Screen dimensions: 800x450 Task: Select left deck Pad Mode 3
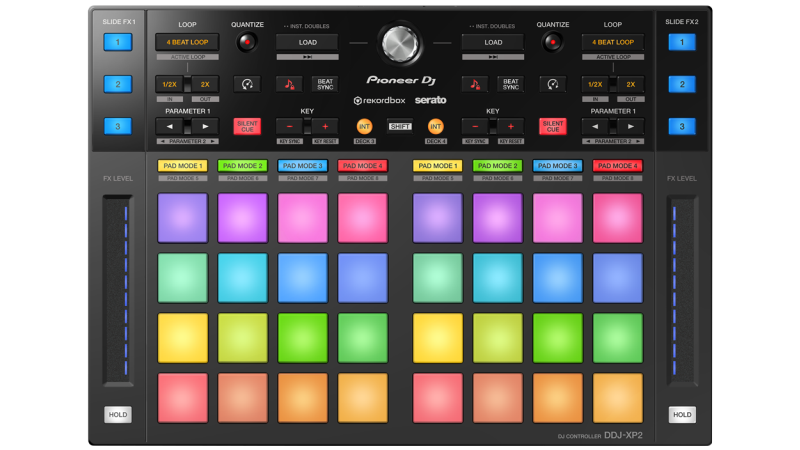pyautogui.click(x=302, y=165)
